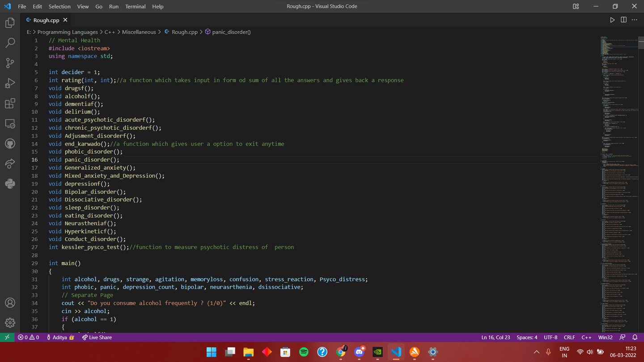The image size is (644, 362).
Task: Open the Python view in activity bar
Action: [10, 184]
